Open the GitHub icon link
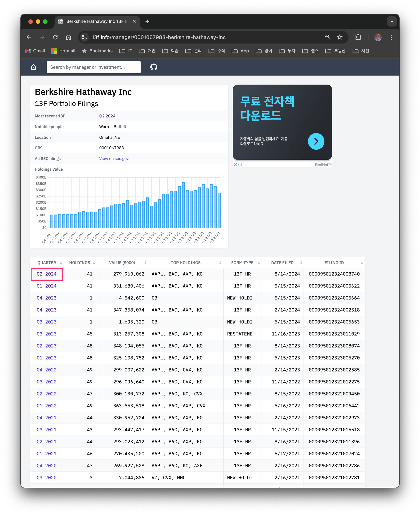The width and height of the screenshot is (420, 515). click(x=154, y=67)
